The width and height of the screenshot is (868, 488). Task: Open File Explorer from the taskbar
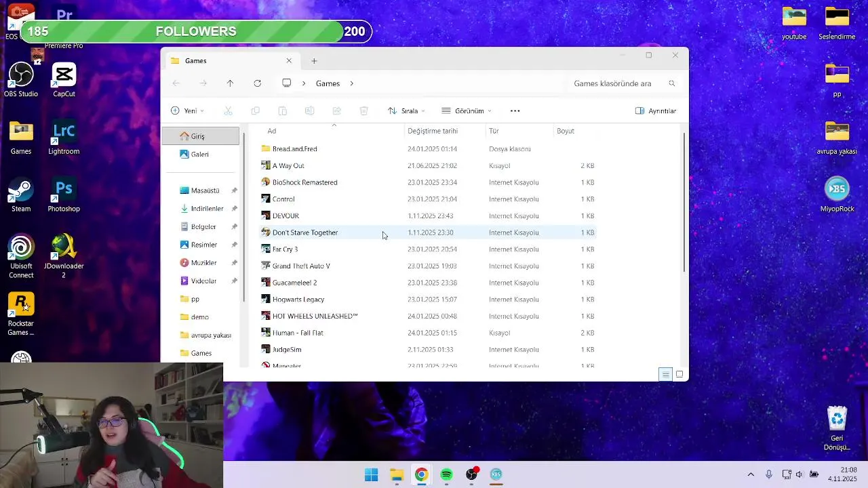click(397, 474)
